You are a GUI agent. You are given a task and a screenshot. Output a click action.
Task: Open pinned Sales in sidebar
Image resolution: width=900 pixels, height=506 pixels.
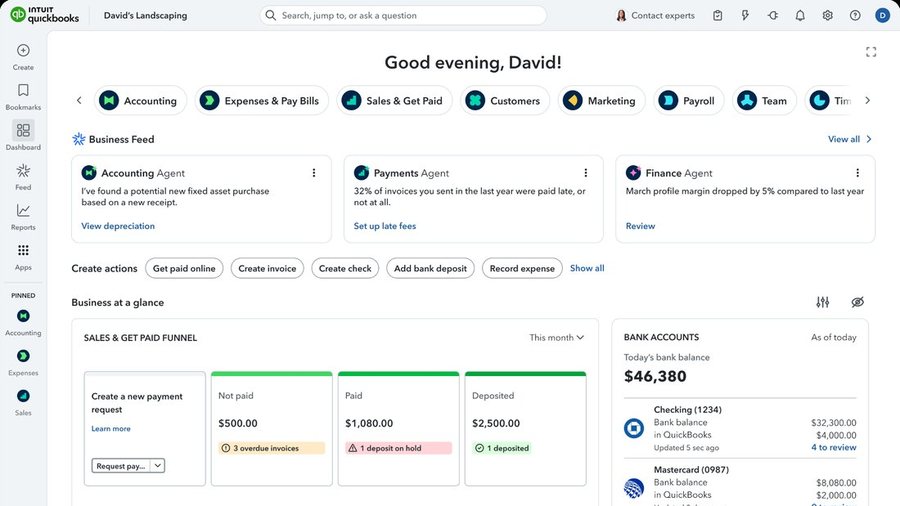(23, 396)
